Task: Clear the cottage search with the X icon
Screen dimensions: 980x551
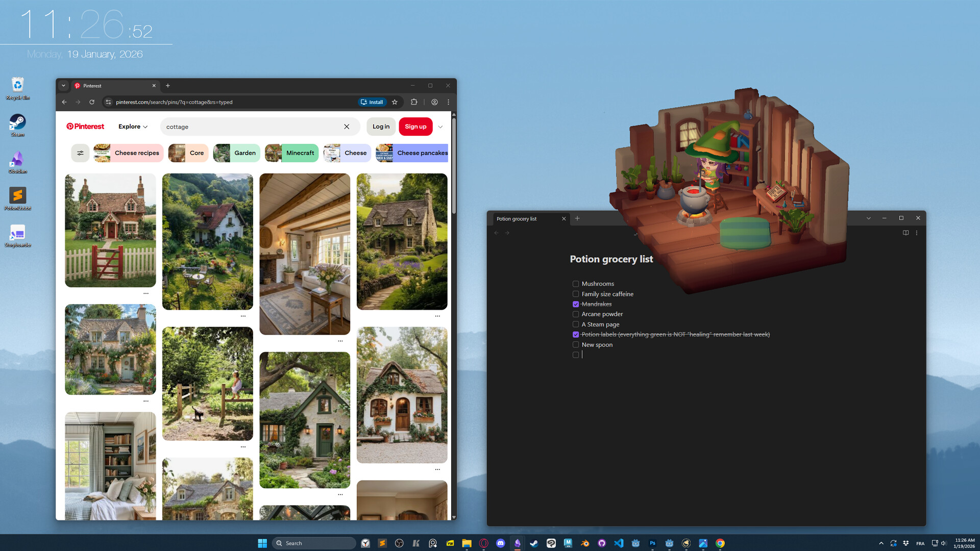Action: 347,127
